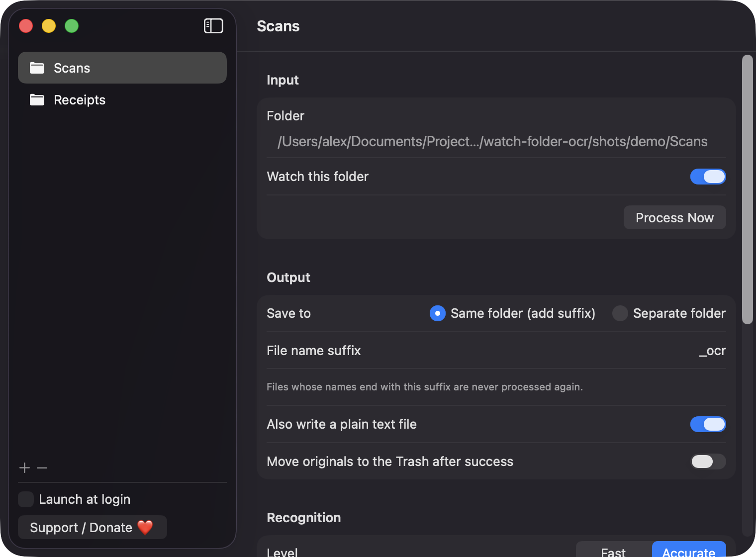This screenshot has width=756, height=557.
Task: Click the red heart donate icon
Action: (x=145, y=527)
